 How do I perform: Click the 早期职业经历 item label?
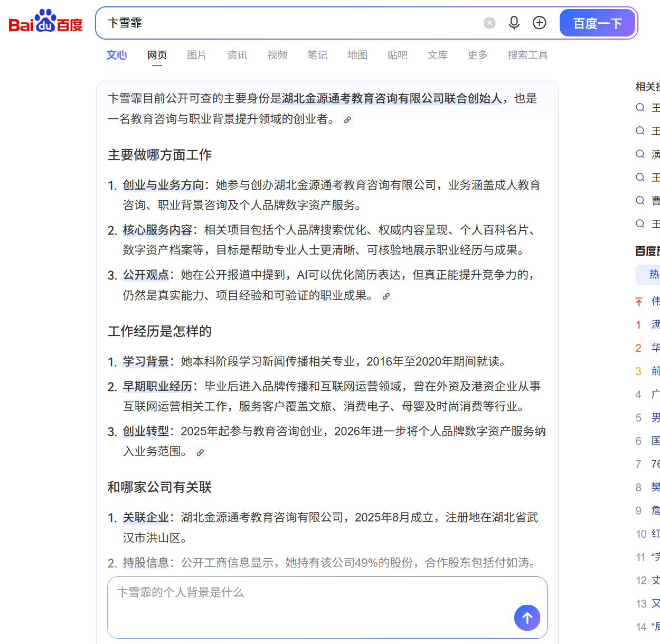pyautogui.click(x=158, y=386)
